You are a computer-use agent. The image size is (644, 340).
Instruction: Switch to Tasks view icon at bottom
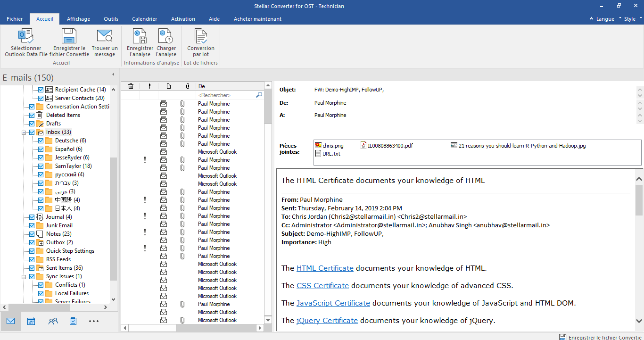pyautogui.click(x=73, y=321)
